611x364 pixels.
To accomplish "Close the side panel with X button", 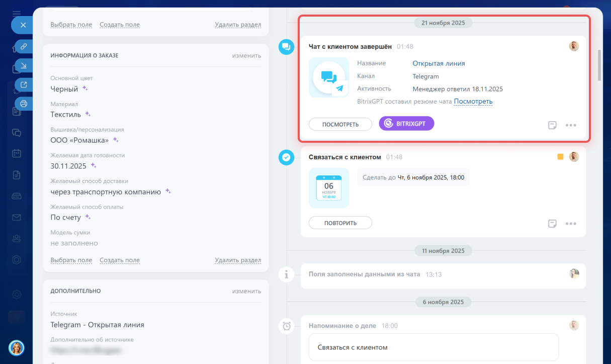I will point(23,25).
